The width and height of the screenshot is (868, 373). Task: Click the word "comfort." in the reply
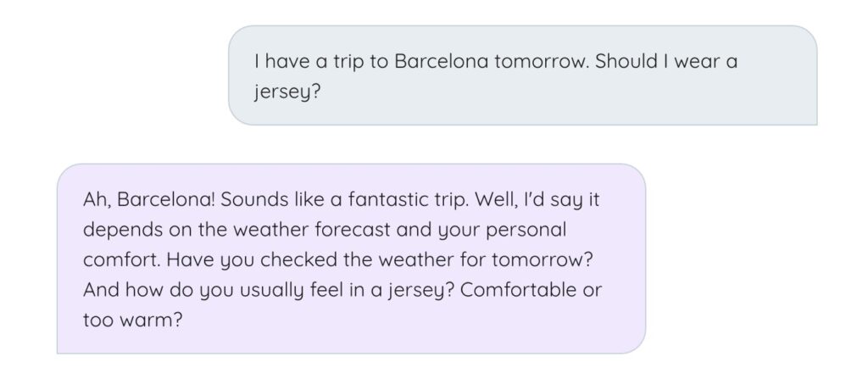coord(122,259)
